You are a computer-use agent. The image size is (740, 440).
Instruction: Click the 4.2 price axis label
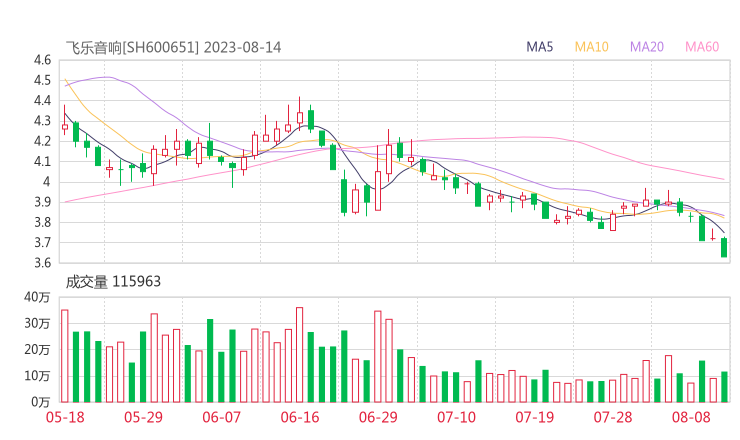coord(42,141)
